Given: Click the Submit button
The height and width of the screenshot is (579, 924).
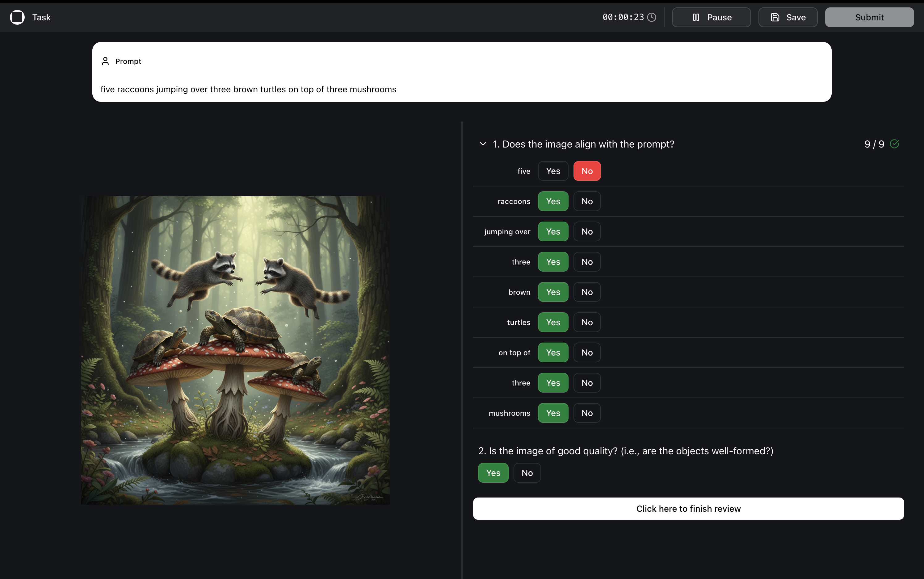Looking at the screenshot, I should pos(869,17).
